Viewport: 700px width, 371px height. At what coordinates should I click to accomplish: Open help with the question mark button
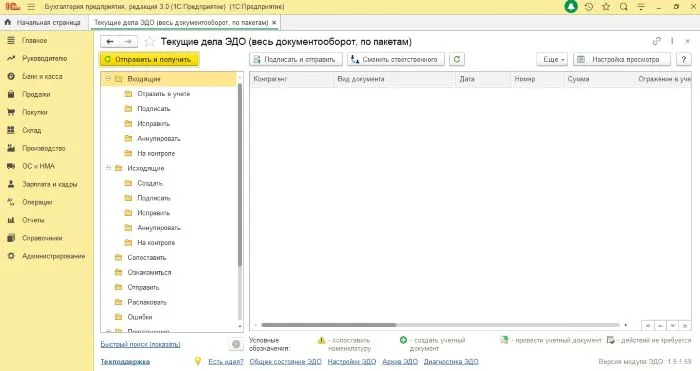click(x=683, y=59)
